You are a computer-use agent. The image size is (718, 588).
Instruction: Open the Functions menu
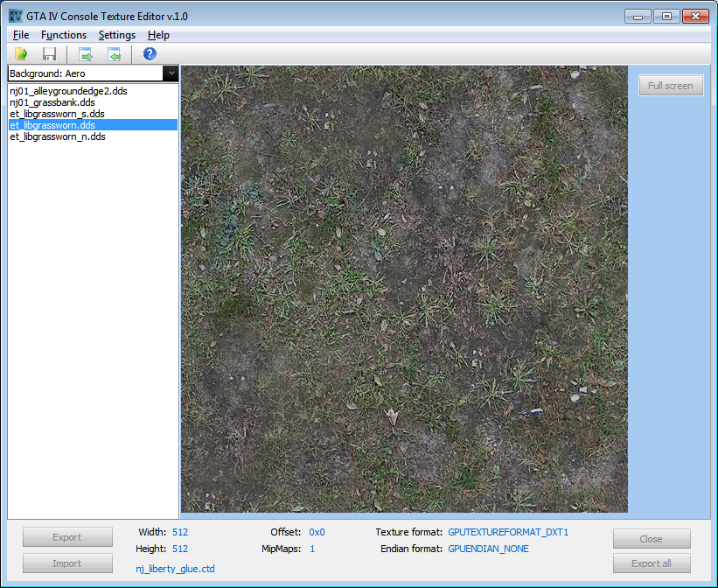(64, 35)
